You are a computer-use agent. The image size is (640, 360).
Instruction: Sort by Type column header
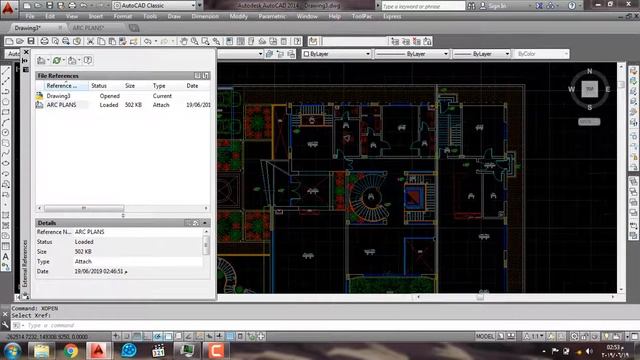[x=159, y=86]
